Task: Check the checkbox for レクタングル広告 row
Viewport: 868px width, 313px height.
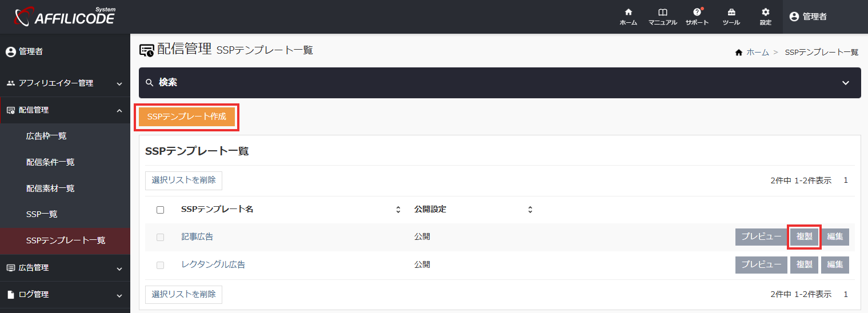Action: pos(160,265)
